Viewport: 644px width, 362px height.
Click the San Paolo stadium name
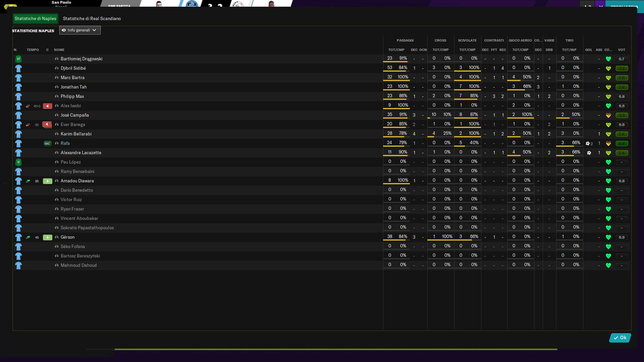pyautogui.click(x=61, y=3)
